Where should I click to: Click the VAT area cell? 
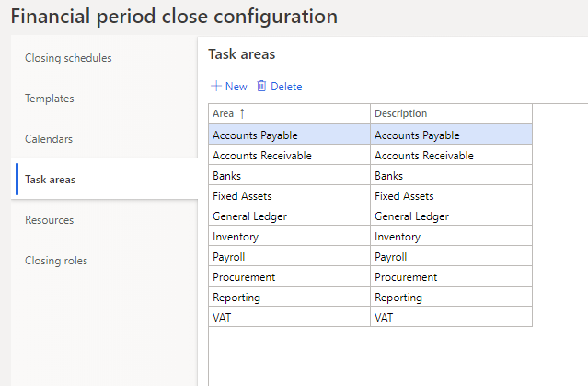click(x=224, y=317)
